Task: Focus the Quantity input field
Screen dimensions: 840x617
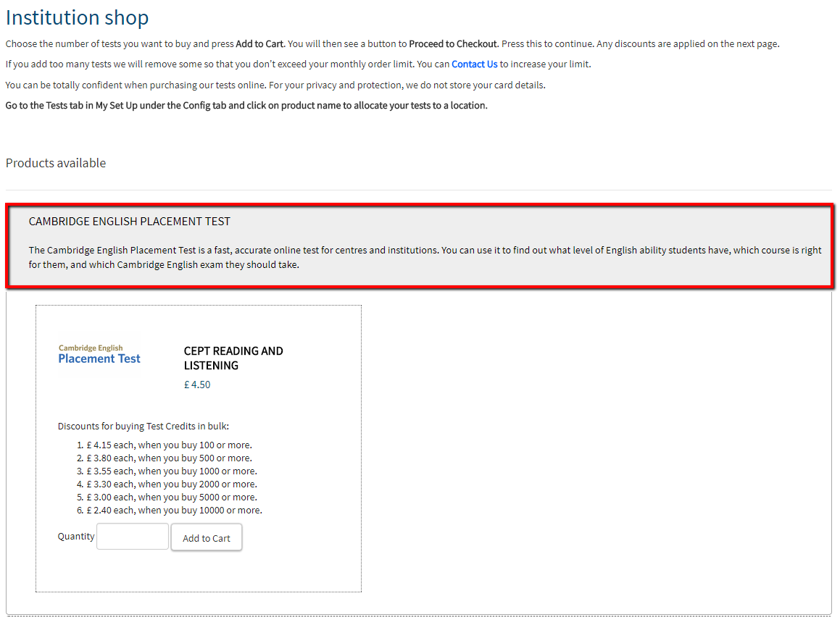Action: 133,536
